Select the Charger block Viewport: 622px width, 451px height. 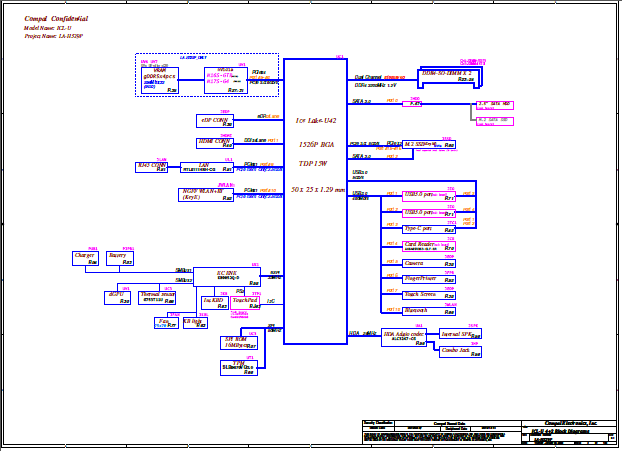tap(85, 258)
